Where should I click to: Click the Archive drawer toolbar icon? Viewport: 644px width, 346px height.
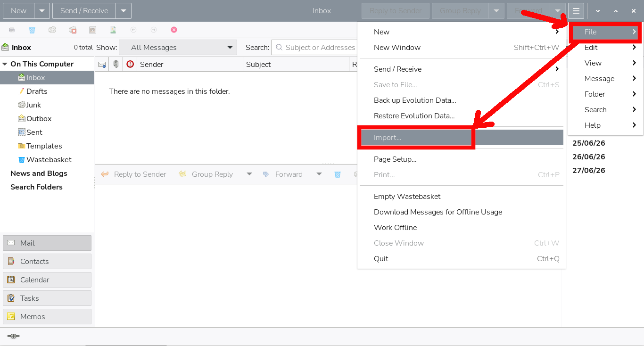pyautogui.click(x=93, y=30)
